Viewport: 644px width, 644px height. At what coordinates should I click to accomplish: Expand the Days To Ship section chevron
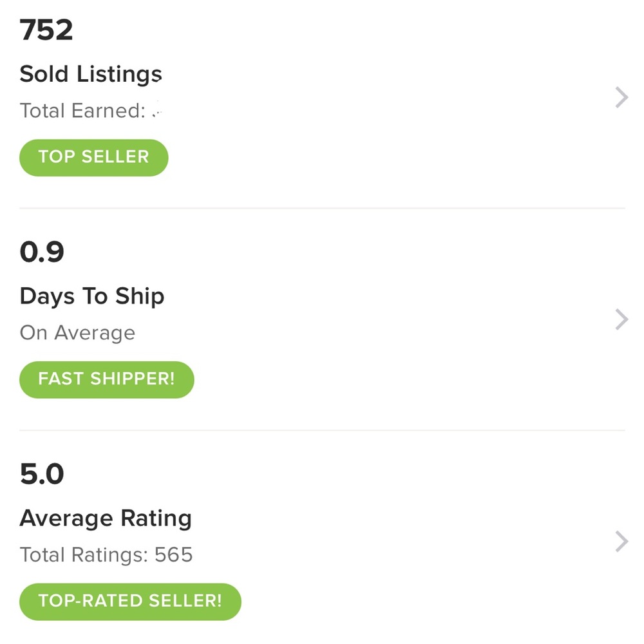click(x=620, y=319)
